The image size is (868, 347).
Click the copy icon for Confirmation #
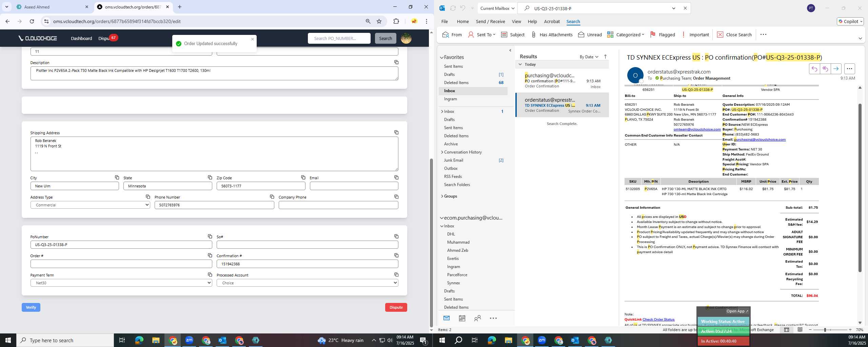(x=396, y=256)
